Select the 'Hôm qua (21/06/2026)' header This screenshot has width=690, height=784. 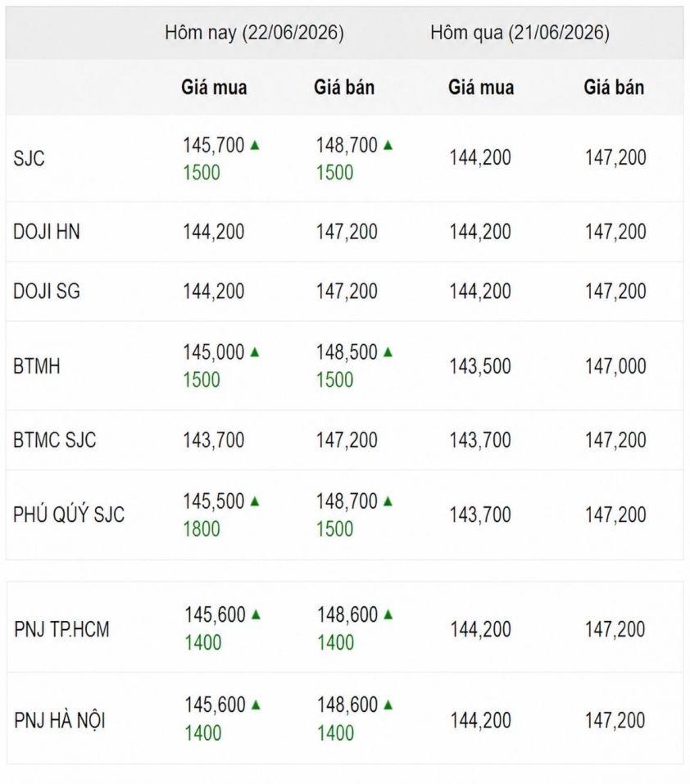520,33
